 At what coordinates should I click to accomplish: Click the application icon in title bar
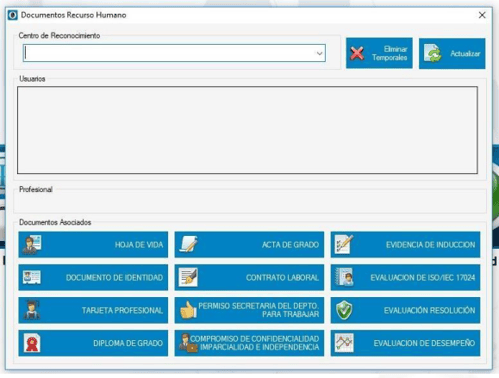[13, 15]
